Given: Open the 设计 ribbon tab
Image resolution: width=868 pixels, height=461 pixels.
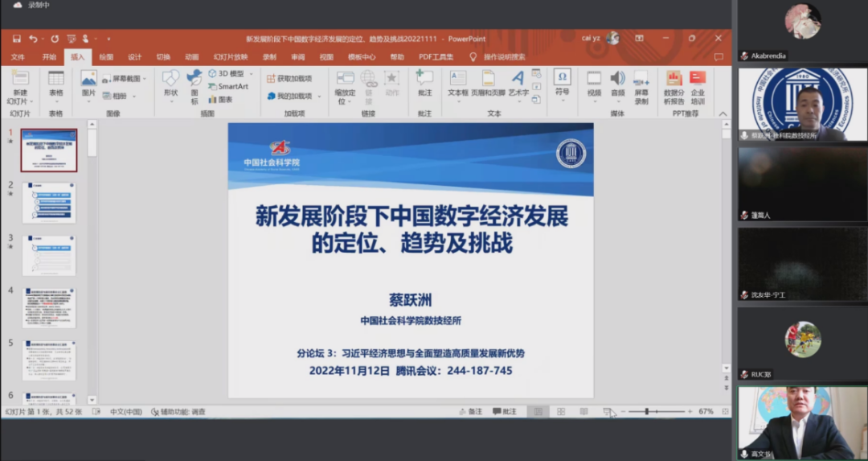Looking at the screenshot, I should click(x=134, y=57).
